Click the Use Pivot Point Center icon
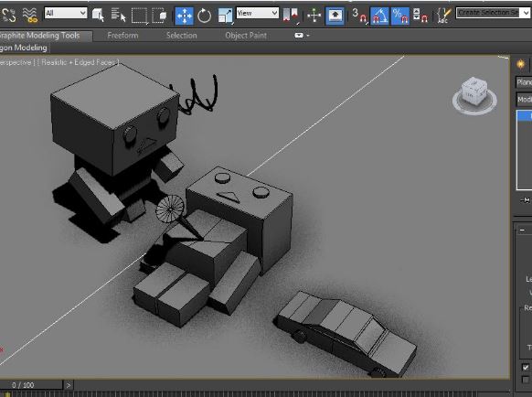This screenshot has height=397, width=532. click(x=291, y=16)
